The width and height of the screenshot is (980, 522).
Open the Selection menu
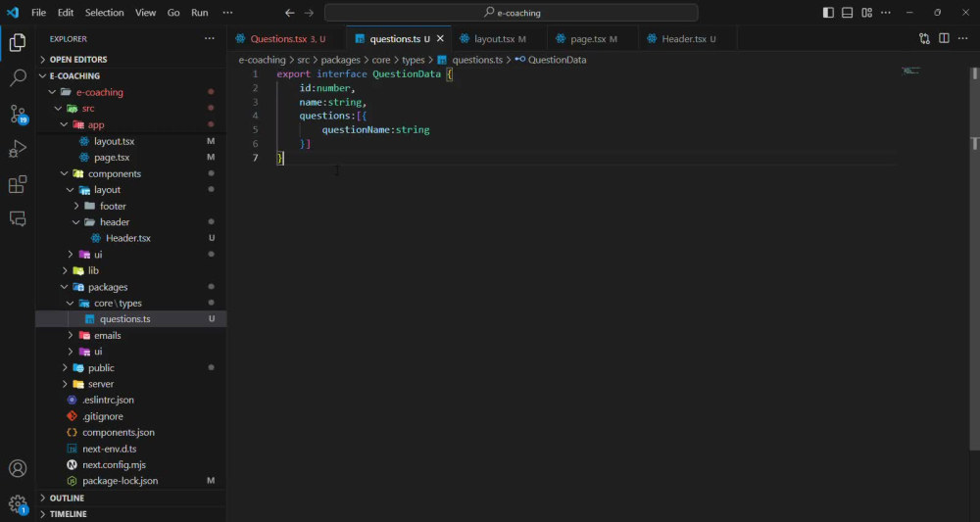pyautogui.click(x=105, y=13)
